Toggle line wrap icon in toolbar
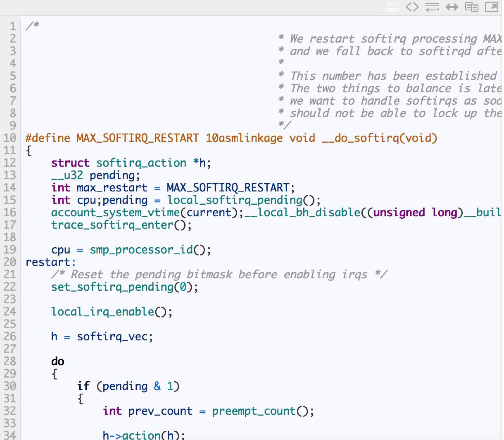Screen dimensions: 504x440 click(432, 7)
